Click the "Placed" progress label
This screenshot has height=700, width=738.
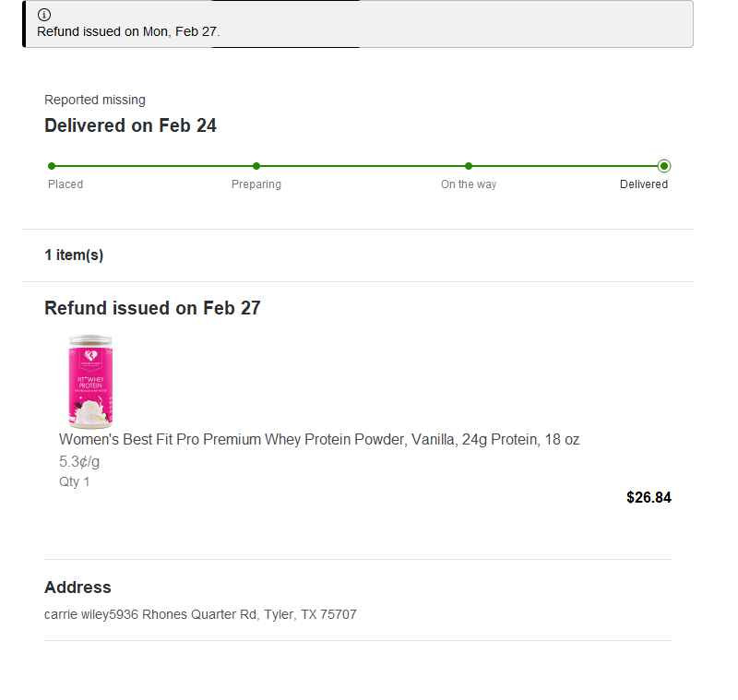point(65,184)
